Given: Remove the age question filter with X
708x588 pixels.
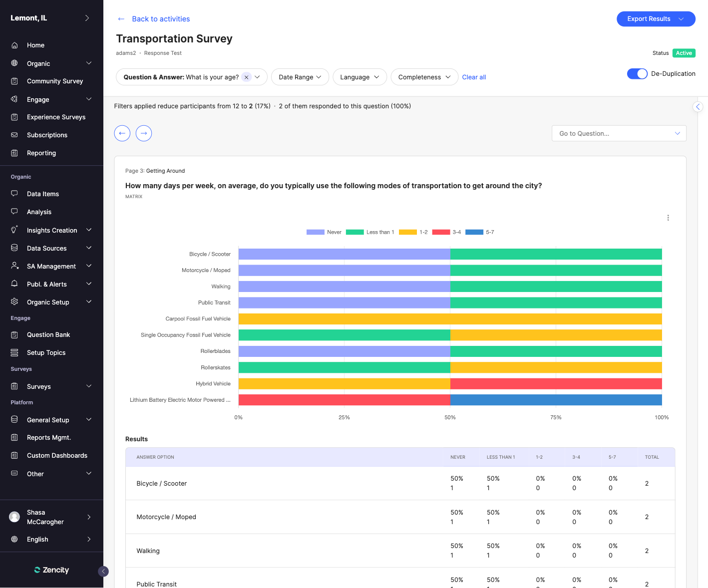Looking at the screenshot, I should click(246, 77).
